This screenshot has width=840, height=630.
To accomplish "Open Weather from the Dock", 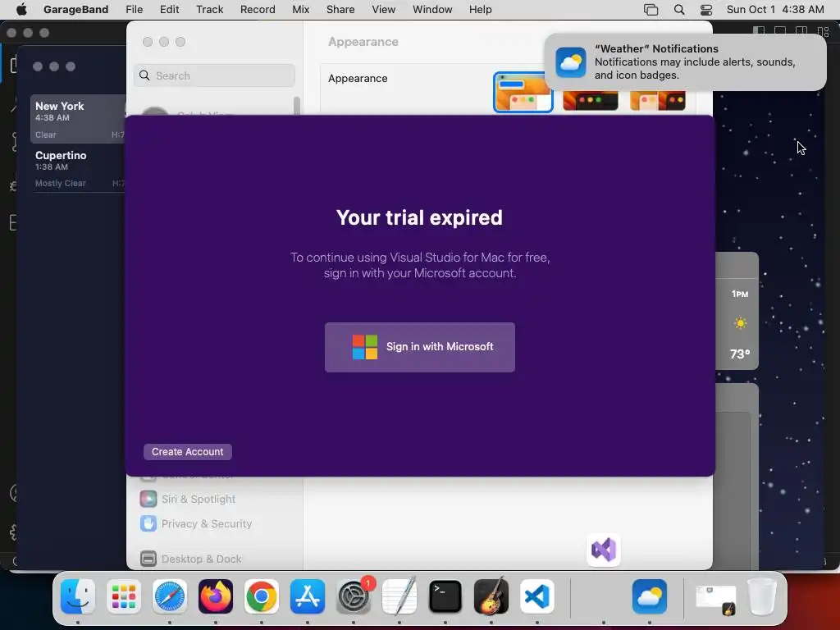I will point(650,596).
